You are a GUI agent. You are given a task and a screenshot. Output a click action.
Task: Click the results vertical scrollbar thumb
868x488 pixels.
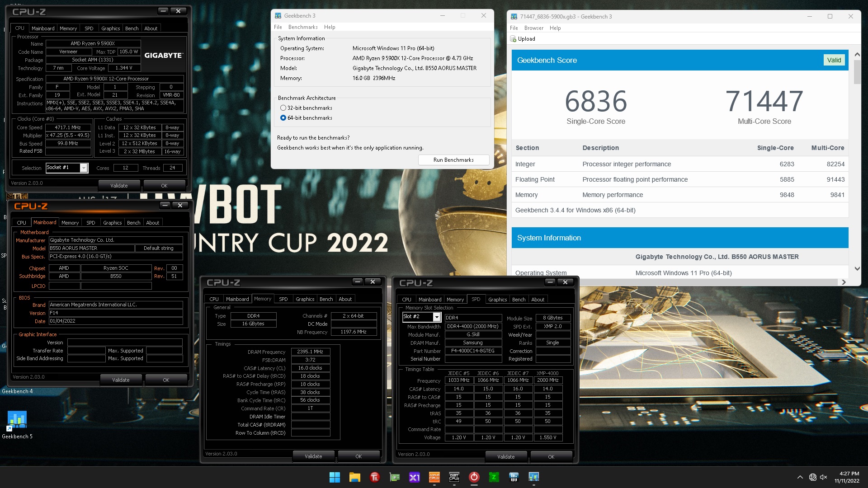(x=857, y=72)
